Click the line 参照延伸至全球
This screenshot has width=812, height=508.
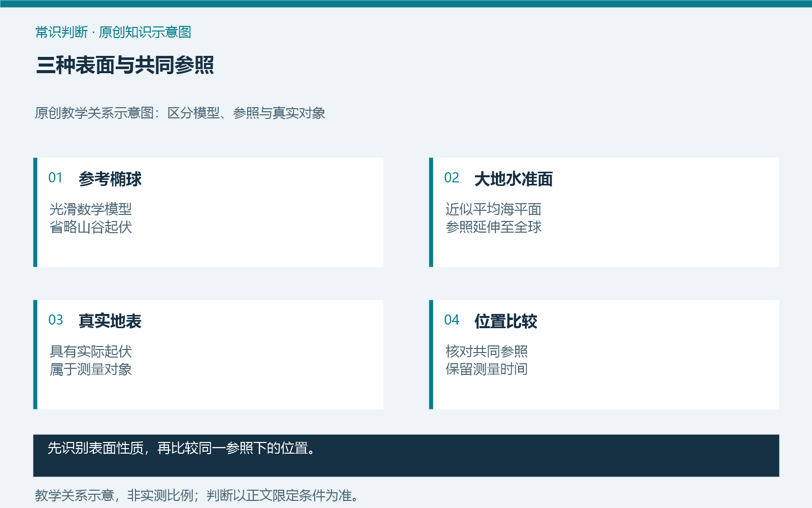coord(493,227)
